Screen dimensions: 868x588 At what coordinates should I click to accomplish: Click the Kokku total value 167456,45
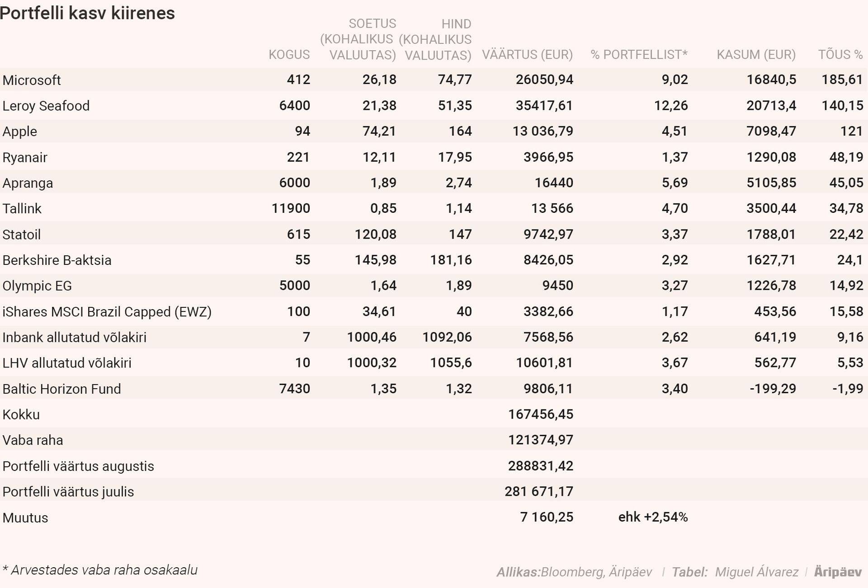tap(540, 414)
